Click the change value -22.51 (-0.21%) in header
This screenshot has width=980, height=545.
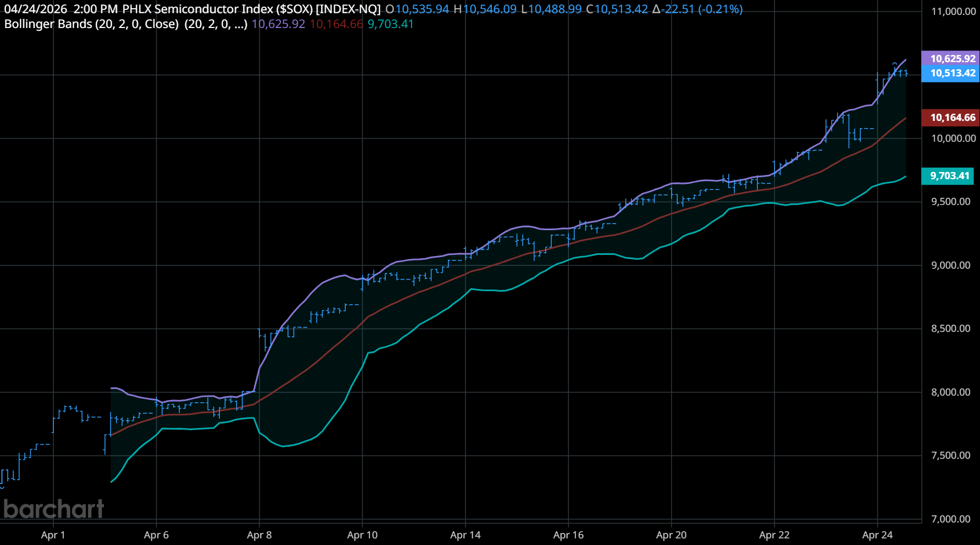click(697, 9)
